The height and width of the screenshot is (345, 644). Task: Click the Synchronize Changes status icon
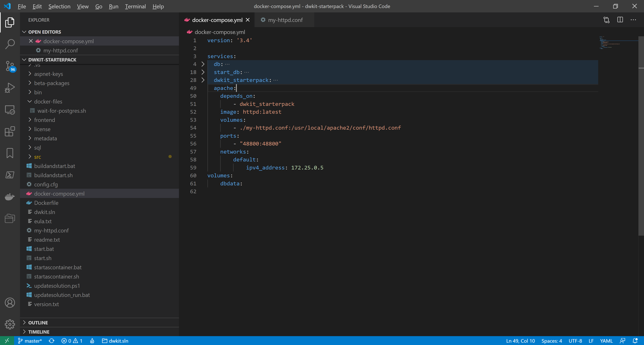click(51, 341)
